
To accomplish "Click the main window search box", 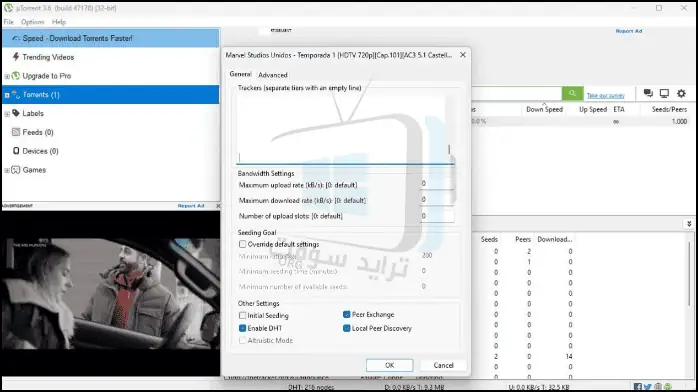I will (x=516, y=93).
